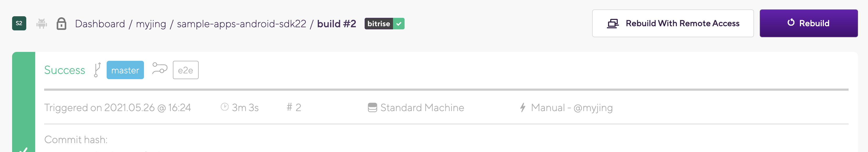Click Rebuild With Remote Access button

pos(673,23)
